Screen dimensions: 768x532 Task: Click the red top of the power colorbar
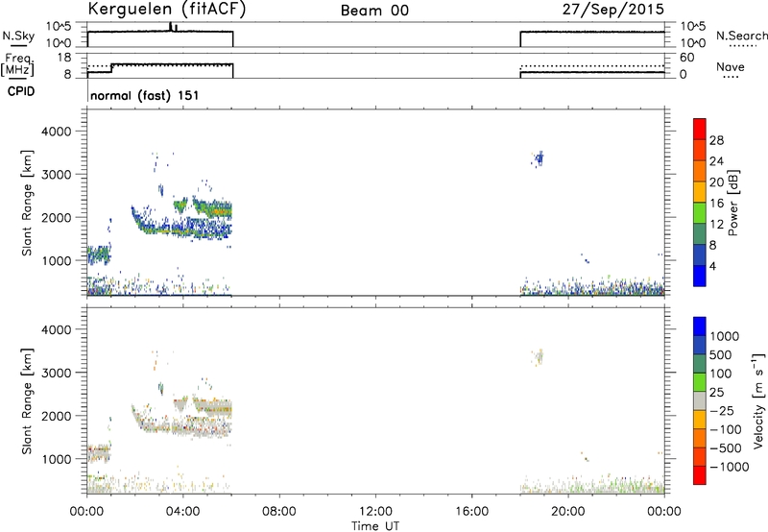[700, 129]
